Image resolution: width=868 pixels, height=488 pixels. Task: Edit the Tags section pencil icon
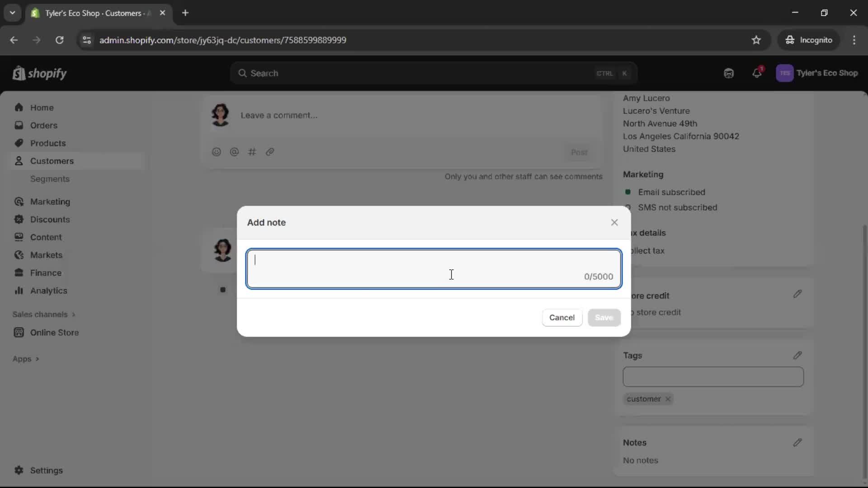tap(797, 355)
